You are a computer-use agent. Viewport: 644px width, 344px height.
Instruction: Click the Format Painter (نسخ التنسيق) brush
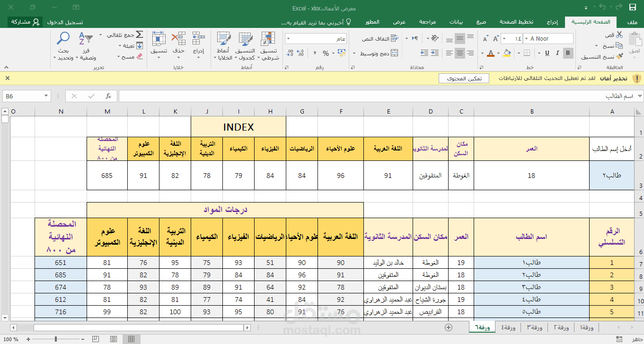tap(620, 57)
